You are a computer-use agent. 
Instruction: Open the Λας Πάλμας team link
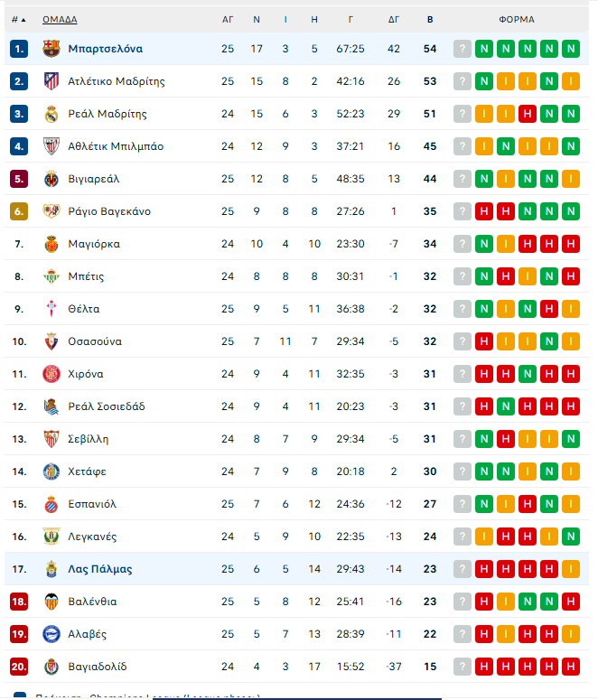(x=100, y=569)
